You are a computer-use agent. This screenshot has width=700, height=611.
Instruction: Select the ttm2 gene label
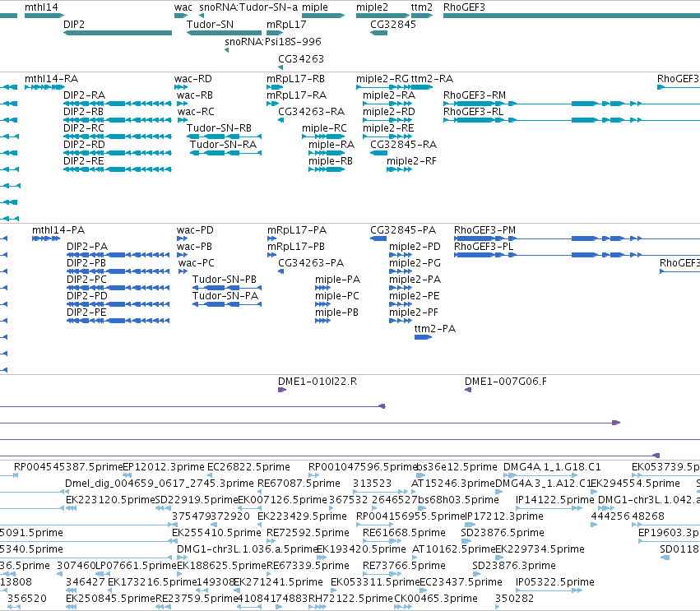pos(422,7)
